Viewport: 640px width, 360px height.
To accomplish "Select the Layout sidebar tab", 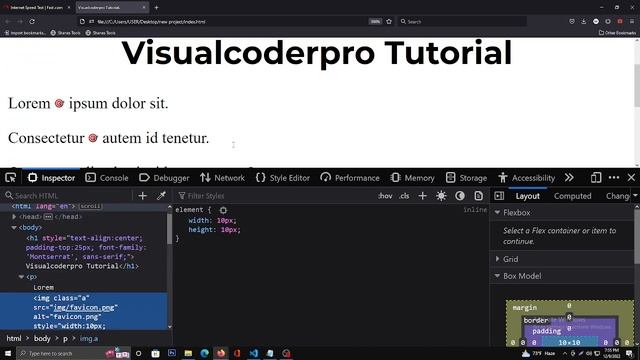I will (x=527, y=196).
